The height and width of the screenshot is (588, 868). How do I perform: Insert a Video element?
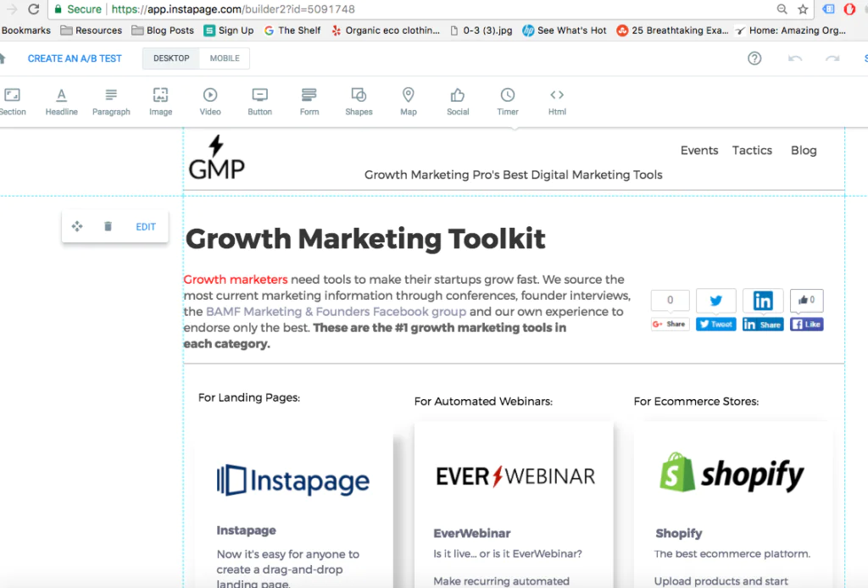point(210,103)
